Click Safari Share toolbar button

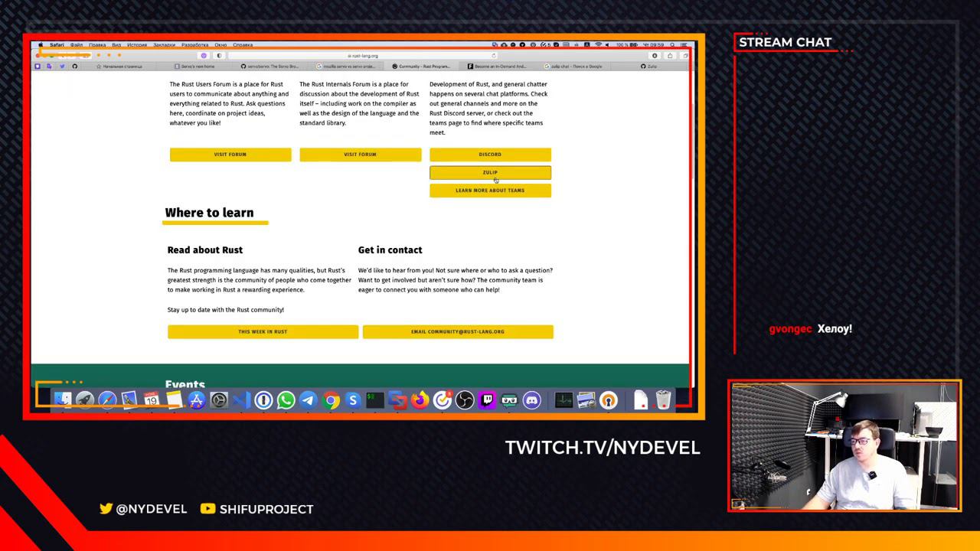pos(670,55)
